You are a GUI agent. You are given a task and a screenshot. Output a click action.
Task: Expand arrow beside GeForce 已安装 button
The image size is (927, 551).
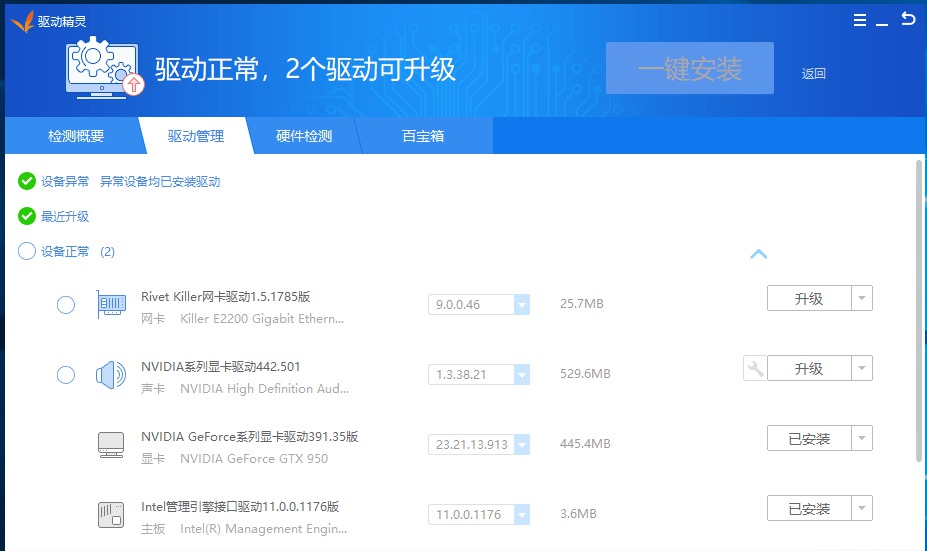click(x=862, y=438)
